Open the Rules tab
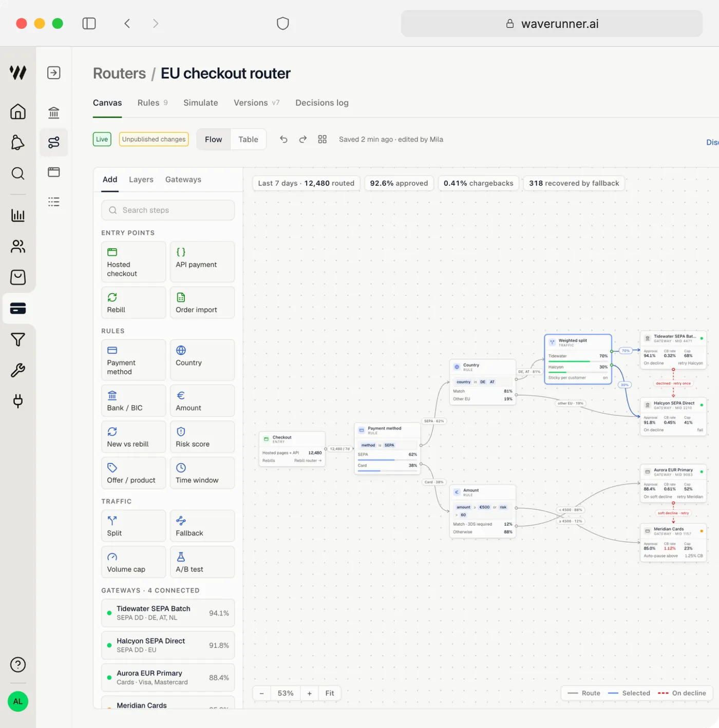Screen dimensions: 719x728 tap(153, 103)
